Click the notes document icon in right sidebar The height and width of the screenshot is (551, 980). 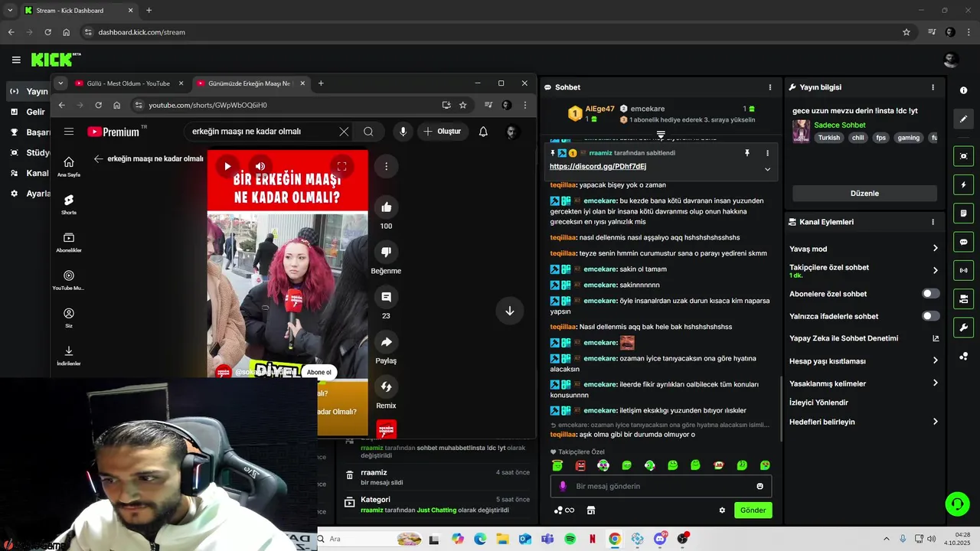pyautogui.click(x=963, y=213)
